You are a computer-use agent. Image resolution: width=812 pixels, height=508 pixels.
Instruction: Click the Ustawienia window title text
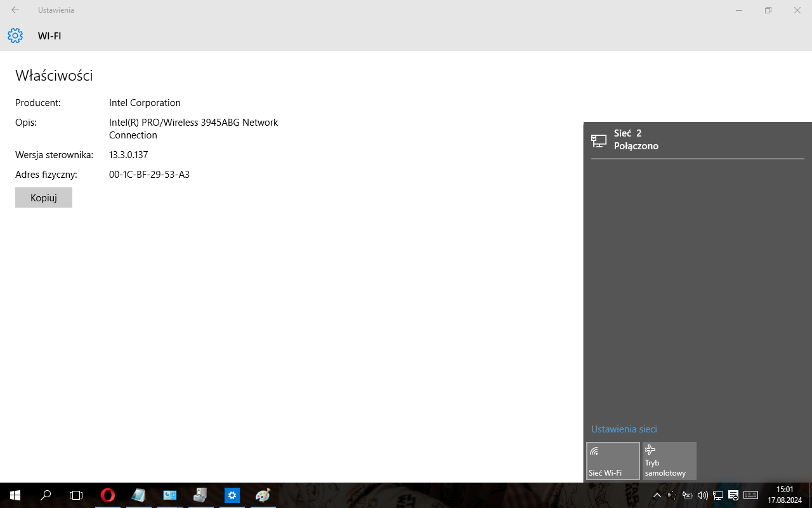coord(56,10)
